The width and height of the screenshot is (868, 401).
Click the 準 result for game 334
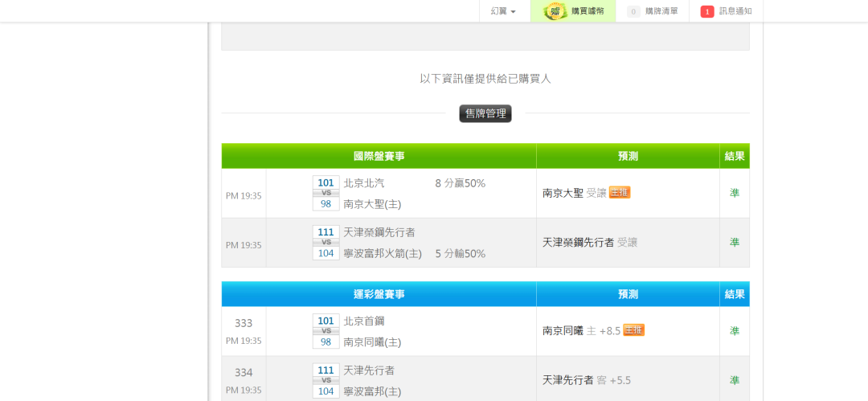coord(735,380)
